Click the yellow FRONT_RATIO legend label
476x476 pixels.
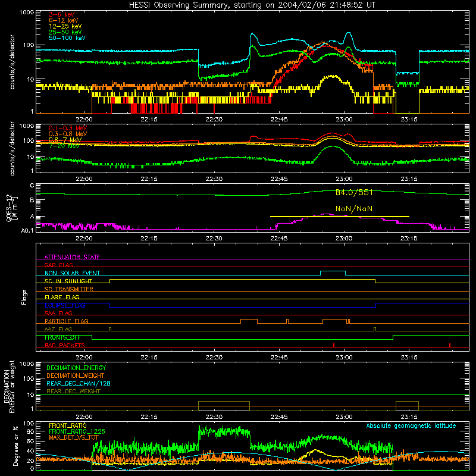[68, 425]
